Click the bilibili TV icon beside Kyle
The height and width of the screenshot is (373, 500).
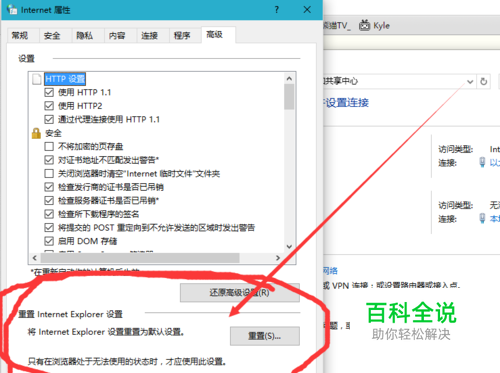pyautogui.click(x=364, y=25)
